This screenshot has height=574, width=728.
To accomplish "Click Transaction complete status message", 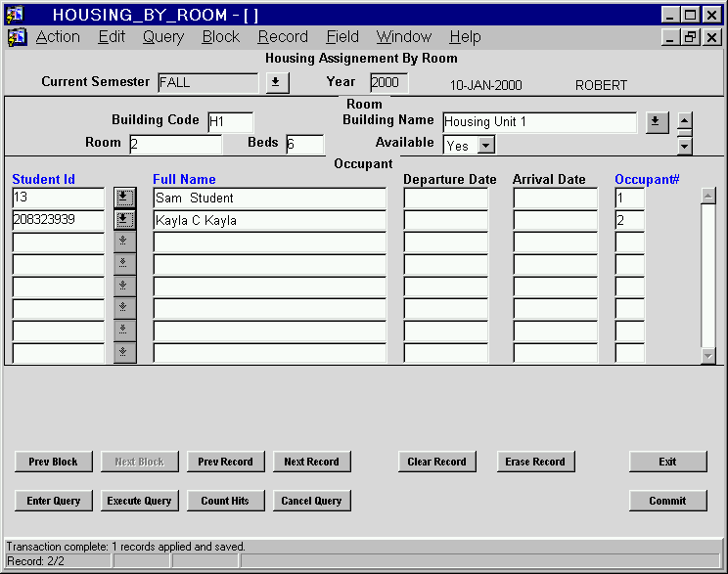I will (x=126, y=547).
